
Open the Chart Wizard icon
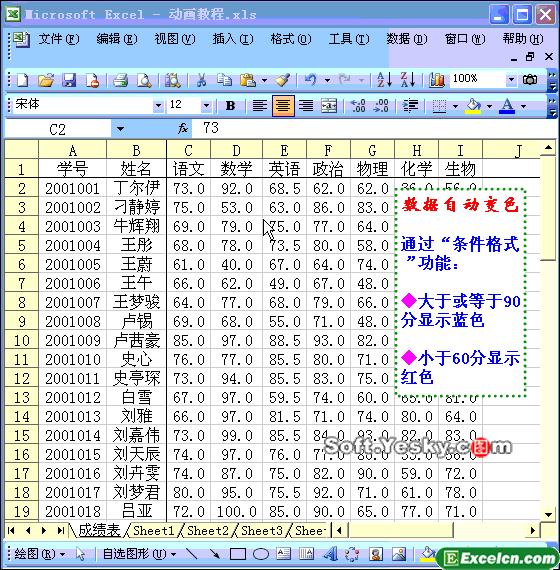[x=436, y=80]
